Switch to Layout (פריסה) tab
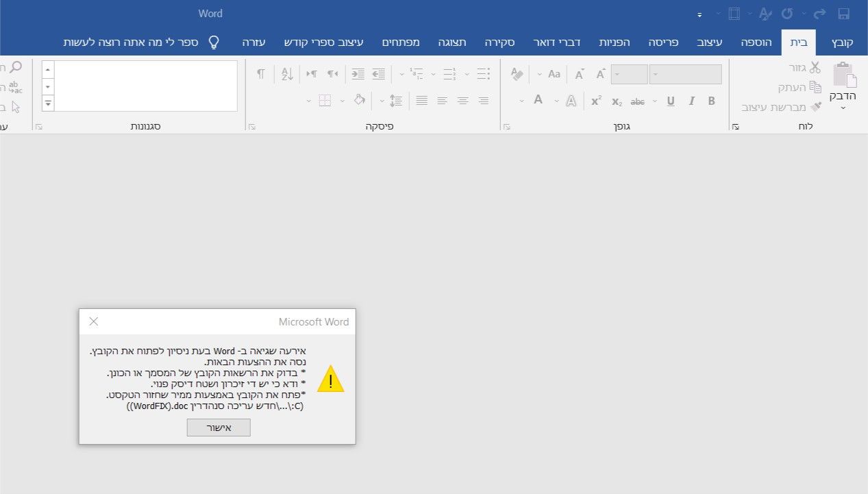Screen dimensions: 868x494 click(663, 42)
